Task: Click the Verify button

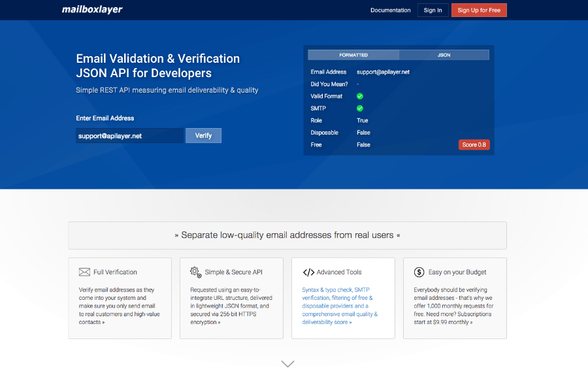Action: coord(203,135)
